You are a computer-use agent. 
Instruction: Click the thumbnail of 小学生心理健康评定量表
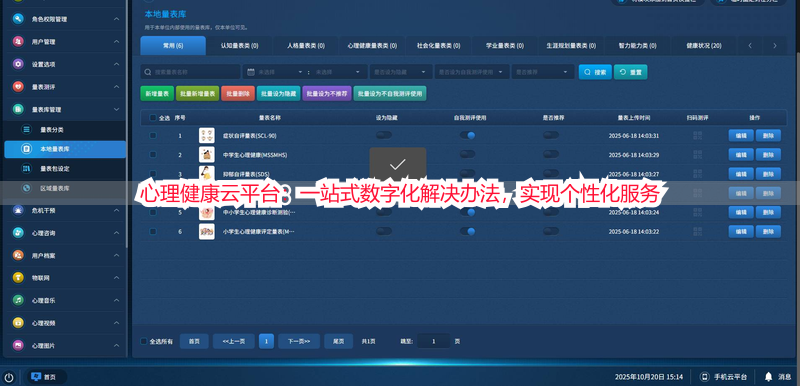click(x=207, y=231)
